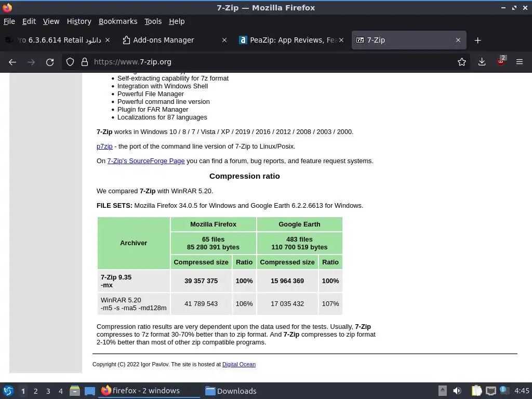Viewport: 532px width, 399px height.
Task: Click the Google Earth table header
Action: [299, 224]
